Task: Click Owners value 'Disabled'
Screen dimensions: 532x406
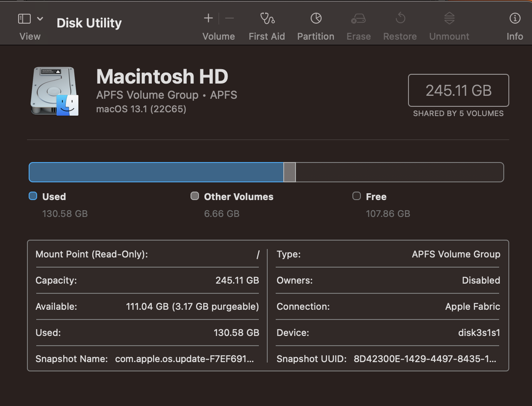Action: pos(481,280)
